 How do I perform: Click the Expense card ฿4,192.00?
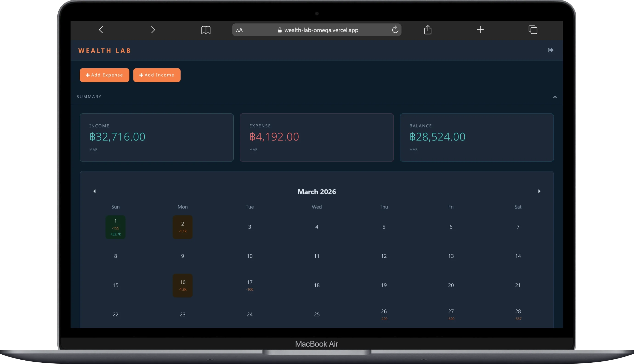click(317, 137)
